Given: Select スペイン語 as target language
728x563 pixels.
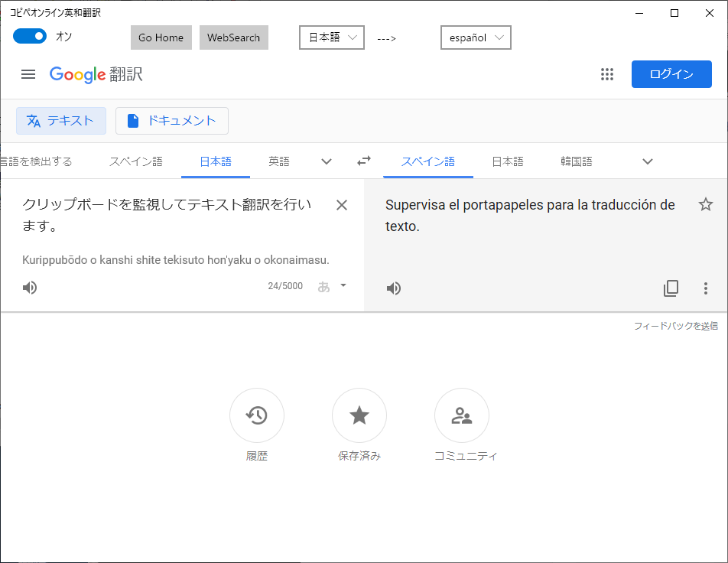Looking at the screenshot, I should 428,161.
